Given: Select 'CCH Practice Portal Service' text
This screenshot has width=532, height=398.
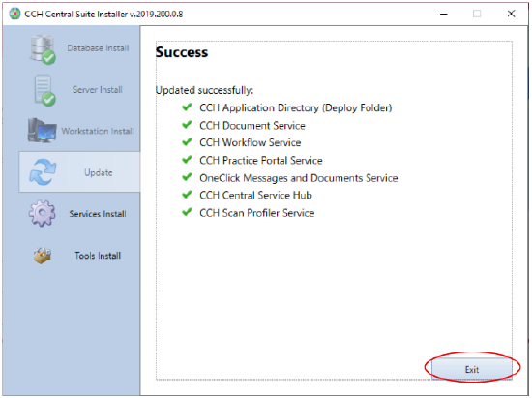Looking at the screenshot, I should [261, 161].
